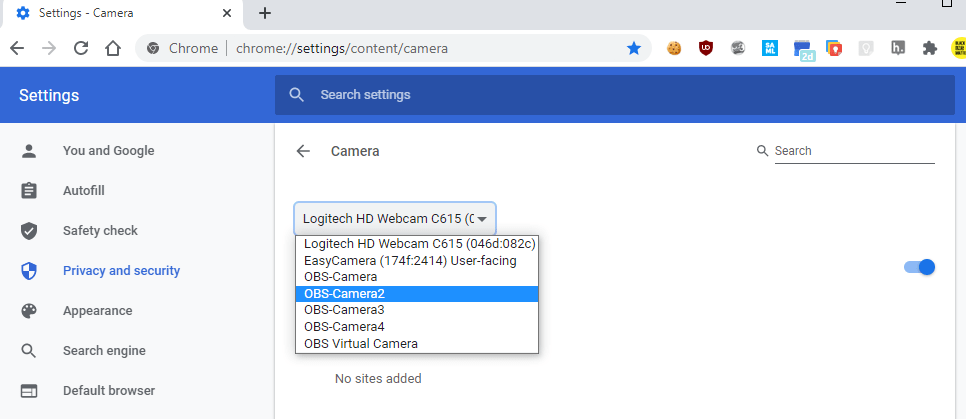Toggle the blue camera permission switch
Viewport: 966px width, 419px height.
click(919, 267)
